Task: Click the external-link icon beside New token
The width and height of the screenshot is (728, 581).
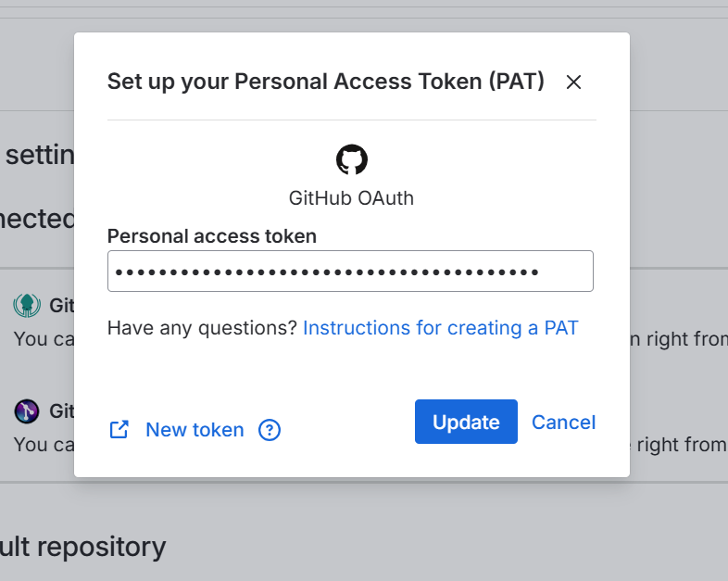Action: 119,429
